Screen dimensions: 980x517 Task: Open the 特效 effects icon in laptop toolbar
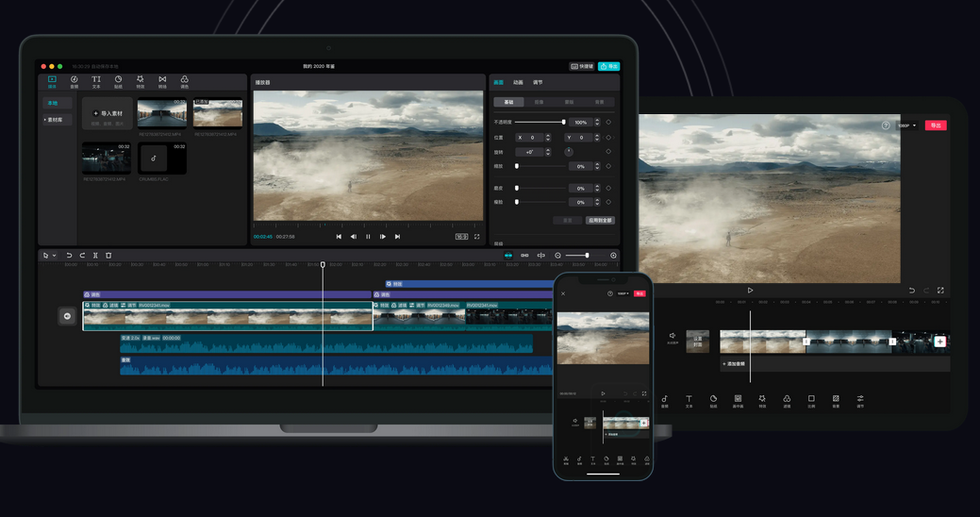tap(140, 81)
